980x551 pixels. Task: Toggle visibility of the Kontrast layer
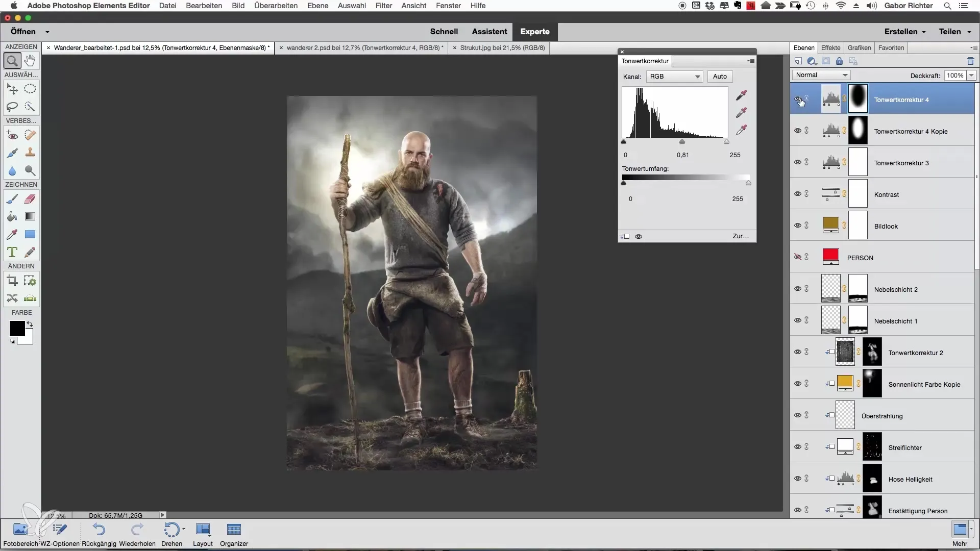coord(798,194)
